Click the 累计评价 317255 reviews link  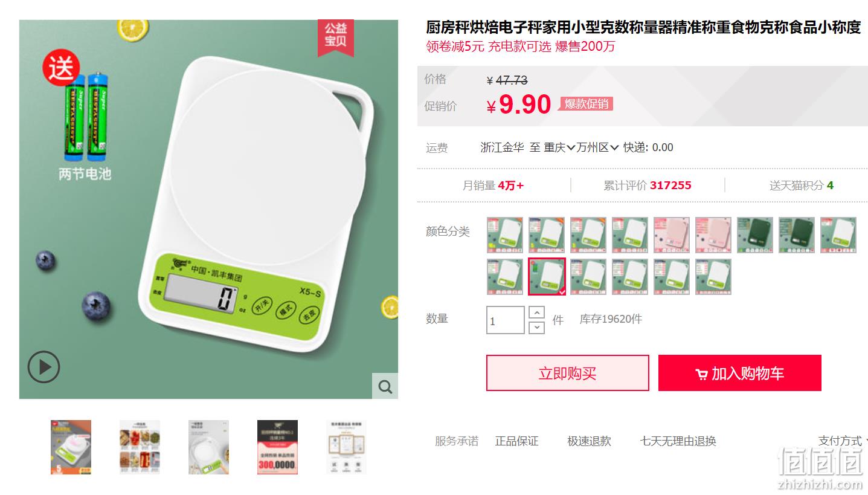pos(647,186)
